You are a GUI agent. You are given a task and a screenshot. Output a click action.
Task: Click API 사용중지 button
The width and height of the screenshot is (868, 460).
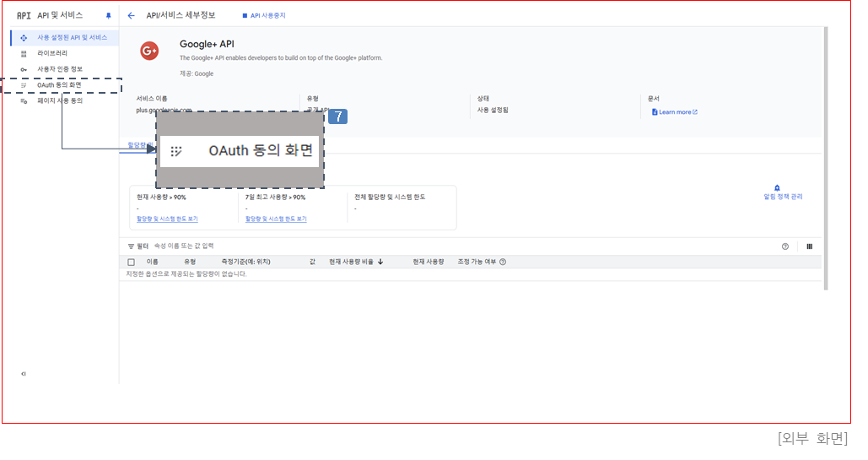[x=264, y=15]
